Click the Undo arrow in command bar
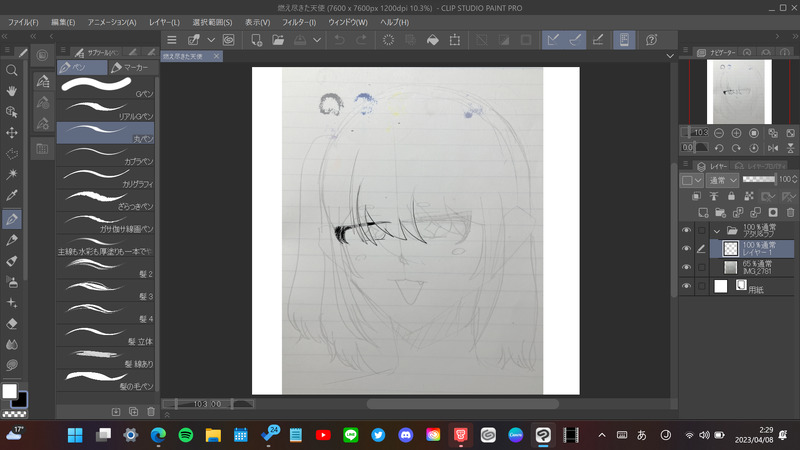The height and width of the screenshot is (450, 800). click(x=339, y=40)
